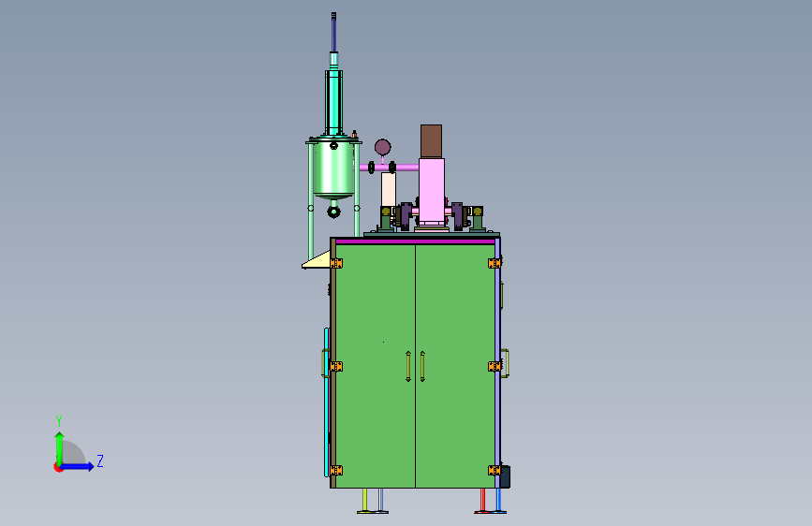Select the thin blue rod at the top

(334, 33)
